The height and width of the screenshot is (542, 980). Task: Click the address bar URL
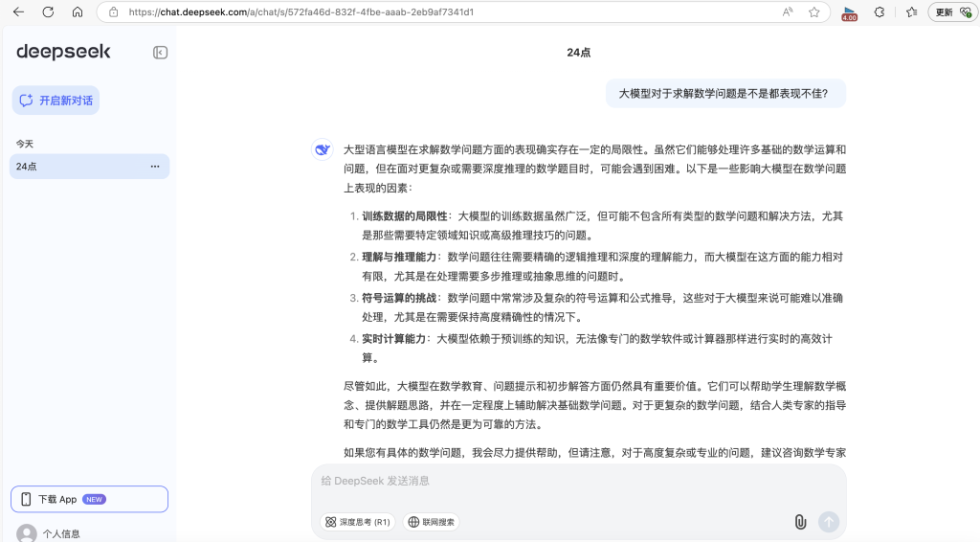(x=301, y=11)
